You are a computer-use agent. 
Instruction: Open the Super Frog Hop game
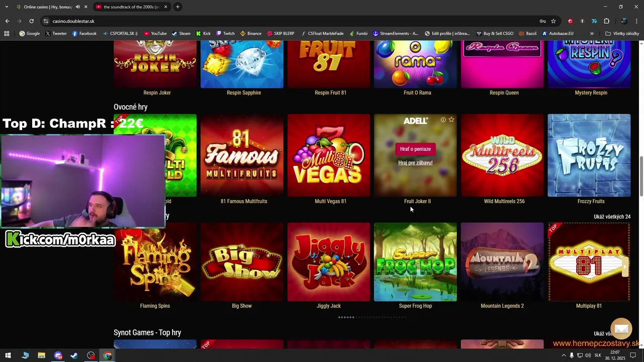[x=416, y=262]
